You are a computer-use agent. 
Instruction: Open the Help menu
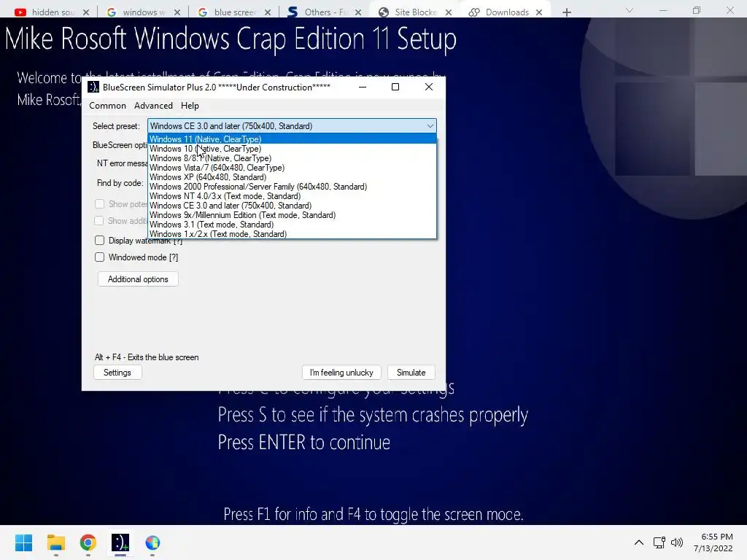(x=190, y=106)
